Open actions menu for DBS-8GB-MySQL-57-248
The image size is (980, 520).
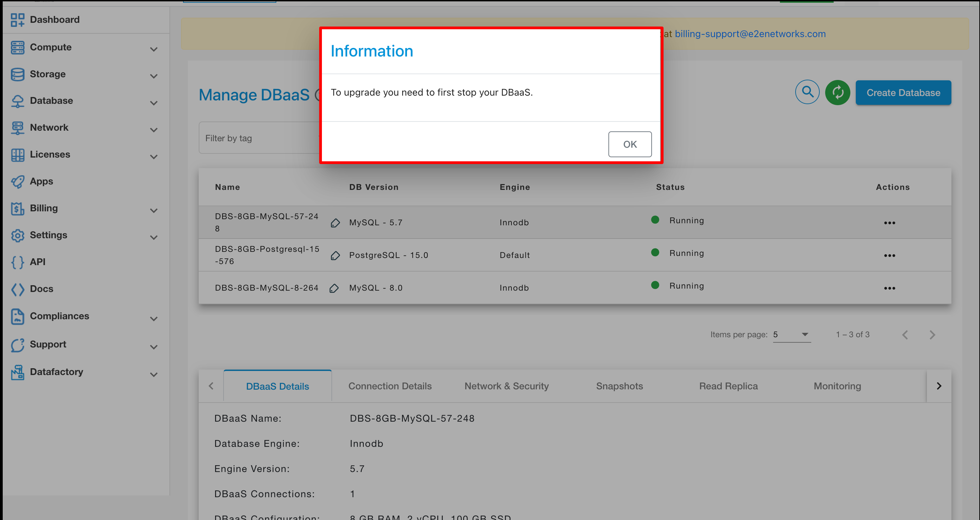point(890,222)
